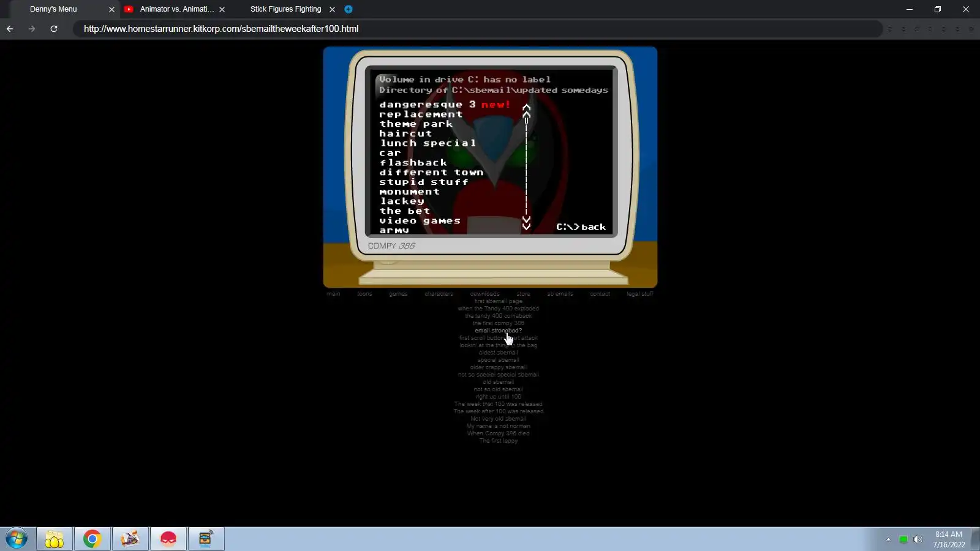The height and width of the screenshot is (551, 980).
Task: Open 'the first compy 386' link
Action: (x=499, y=323)
